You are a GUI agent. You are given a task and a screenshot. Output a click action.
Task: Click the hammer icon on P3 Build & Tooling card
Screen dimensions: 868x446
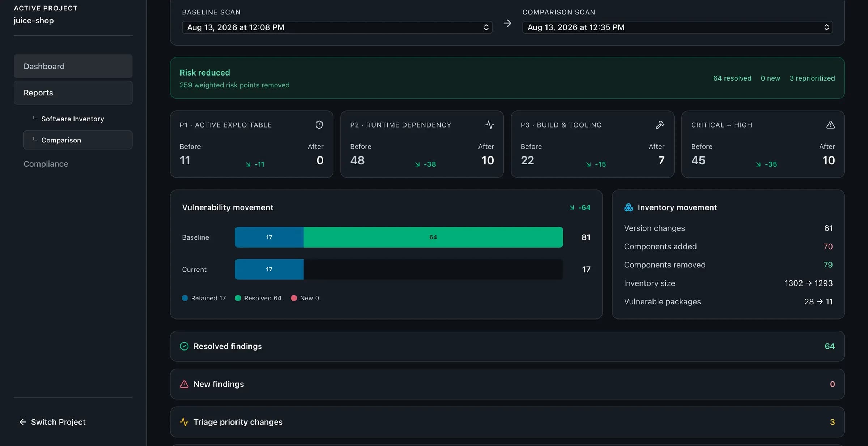(660, 125)
